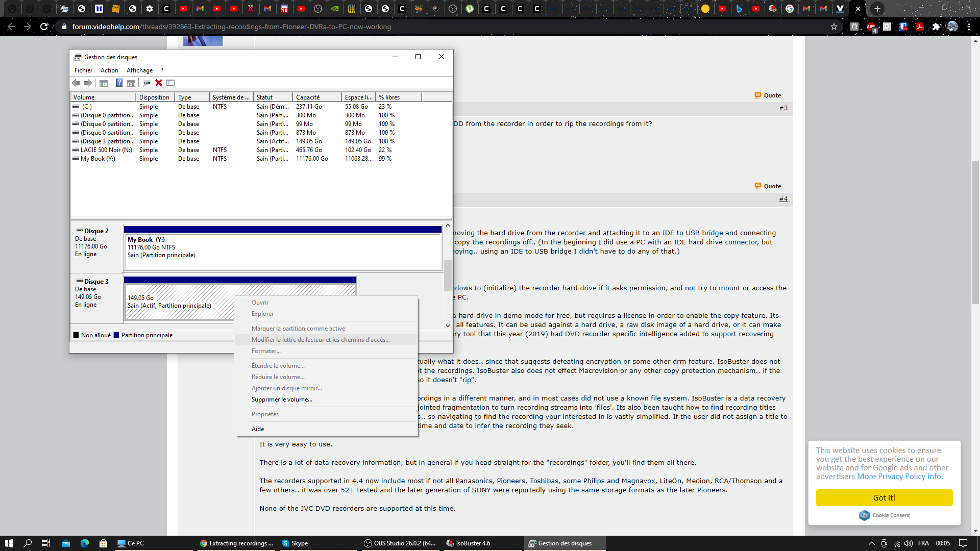This screenshot has width=980, height=551.
Task: Click 'Aide' in the context menu
Action: tap(258, 429)
